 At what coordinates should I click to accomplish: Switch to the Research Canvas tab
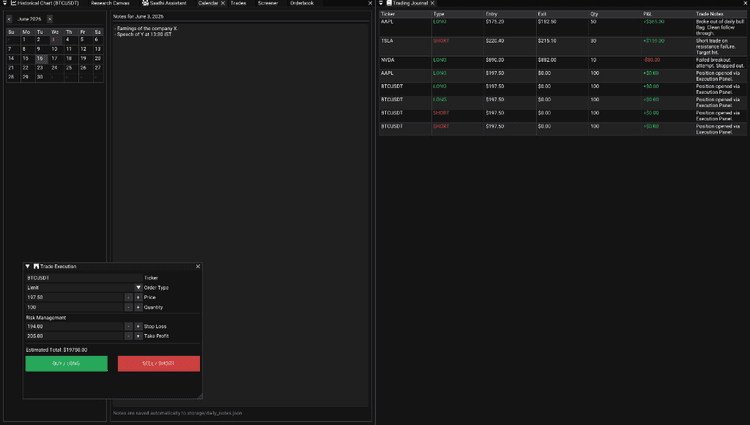110,3
